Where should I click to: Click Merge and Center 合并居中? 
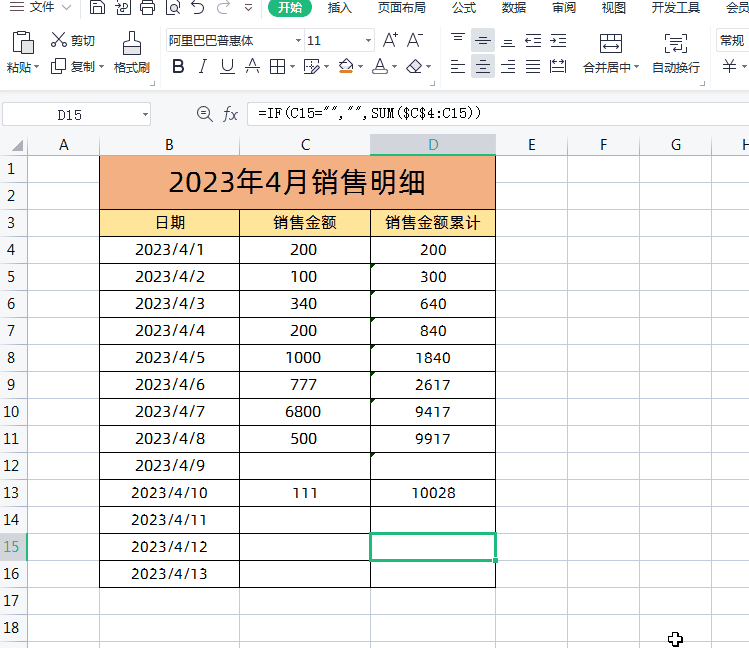[610, 53]
